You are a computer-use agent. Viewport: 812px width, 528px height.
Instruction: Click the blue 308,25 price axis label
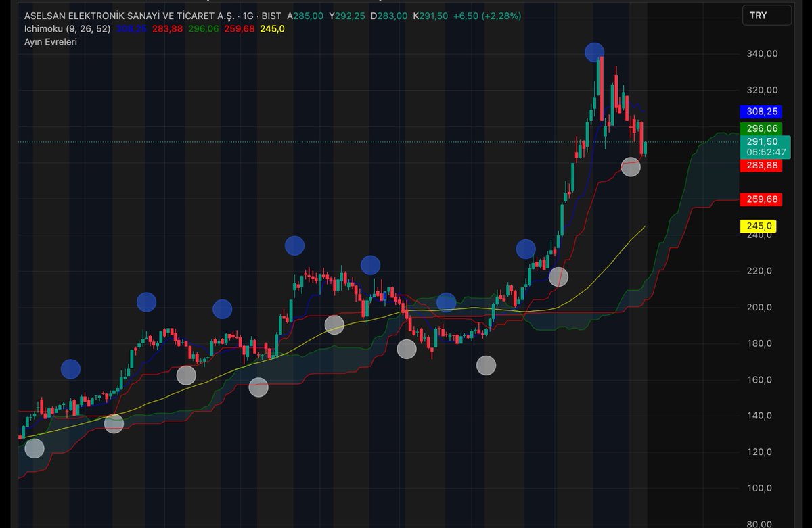pyautogui.click(x=761, y=112)
